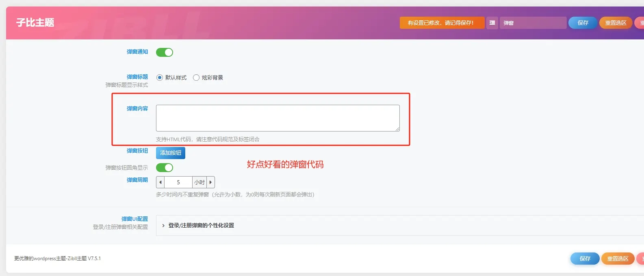Click the 有设置已修改，请记得保存! notice
This screenshot has height=276, width=644.
coord(442,23)
